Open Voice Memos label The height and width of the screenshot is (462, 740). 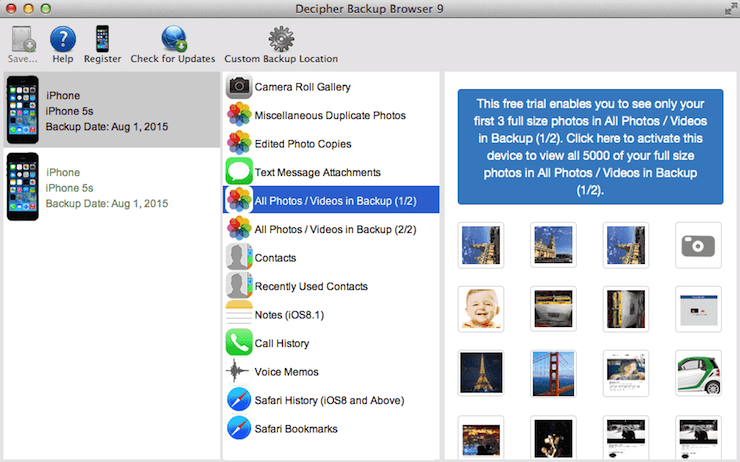tap(286, 372)
